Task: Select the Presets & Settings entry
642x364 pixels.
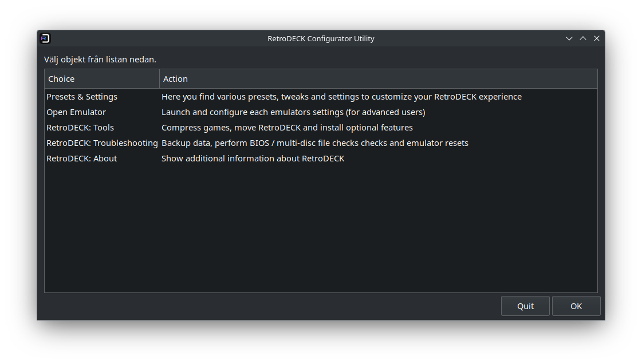Action: pyautogui.click(x=82, y=97)
